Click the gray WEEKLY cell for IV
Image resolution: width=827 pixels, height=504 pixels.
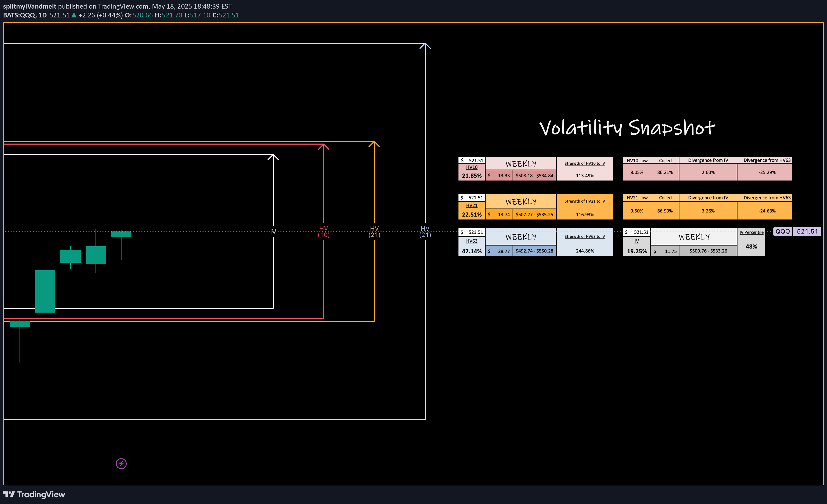(x=694, y=237)
